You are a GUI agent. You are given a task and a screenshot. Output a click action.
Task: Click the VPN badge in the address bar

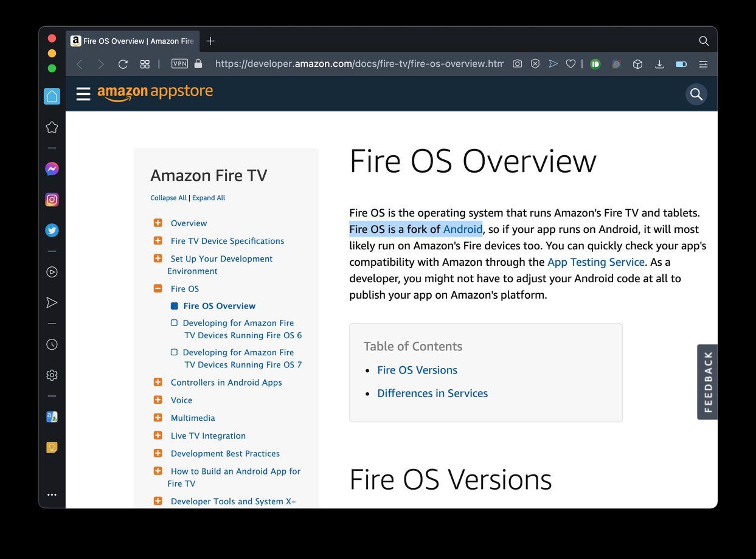pyautogui.click(x=180, y=63)
